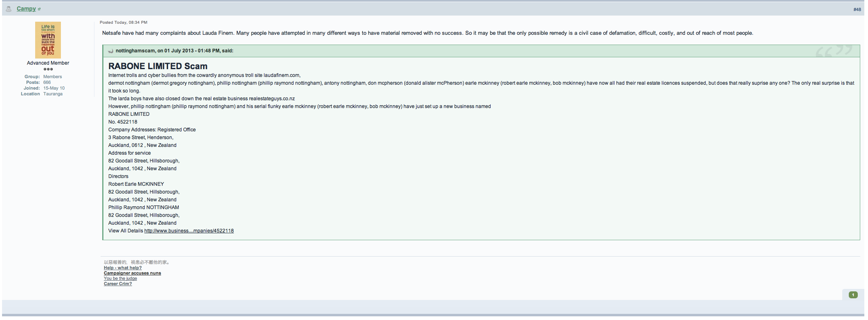
Task: Click the post count 666
Action: click(x=47, y=82)
